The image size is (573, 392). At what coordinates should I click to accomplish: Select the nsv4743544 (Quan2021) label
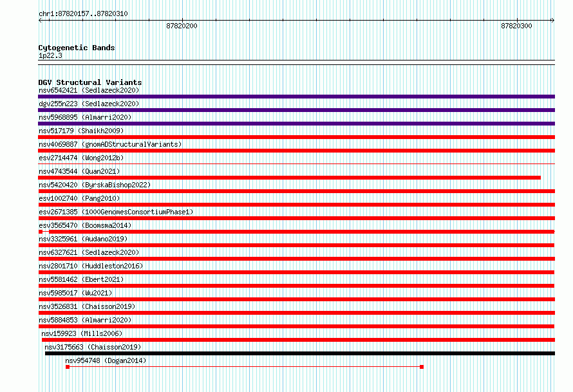point(79,171)
